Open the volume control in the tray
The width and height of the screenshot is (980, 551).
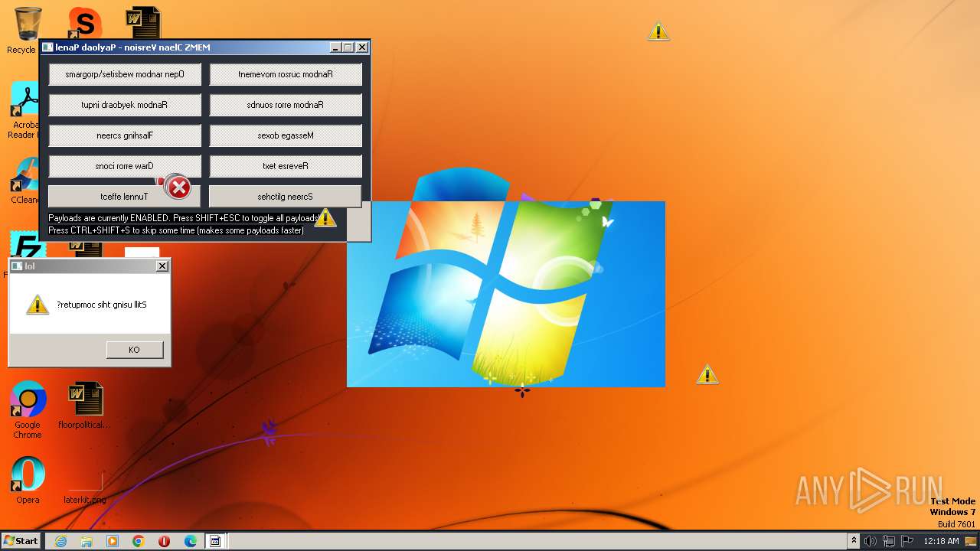[871, 541]
